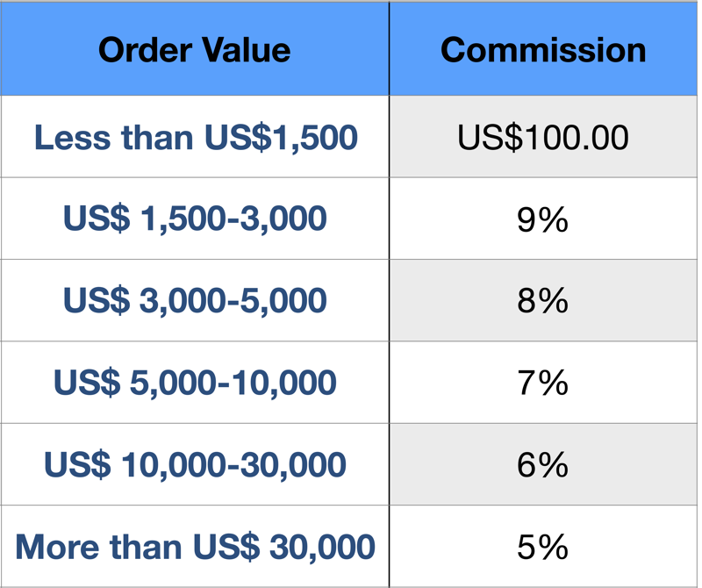Select the 8% commission cell

tap(543, 300)
